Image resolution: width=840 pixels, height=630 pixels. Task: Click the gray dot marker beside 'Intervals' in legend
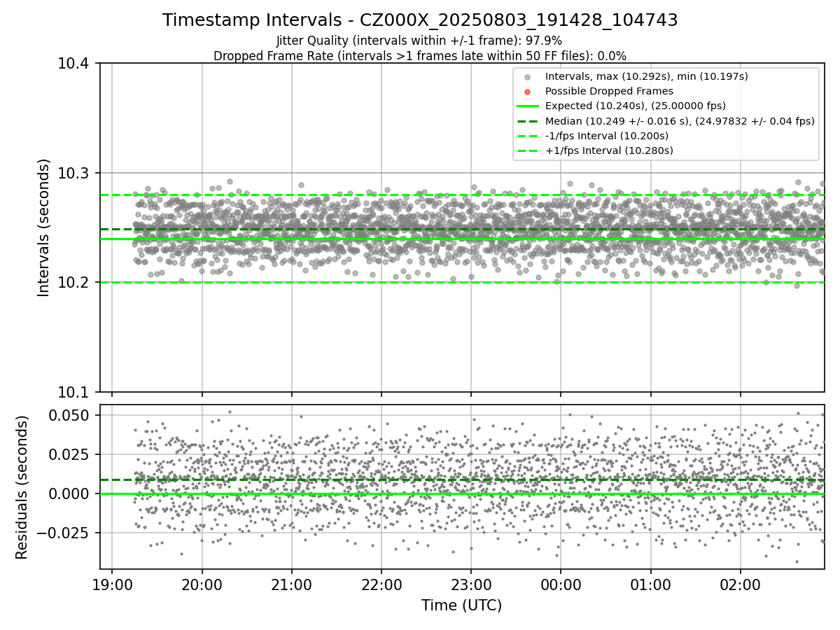[528, 77]
